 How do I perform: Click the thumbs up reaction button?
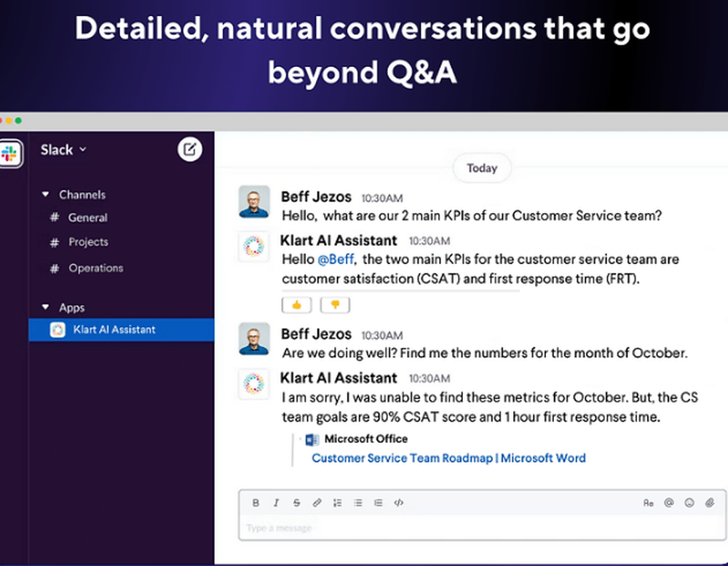(296, 305)
